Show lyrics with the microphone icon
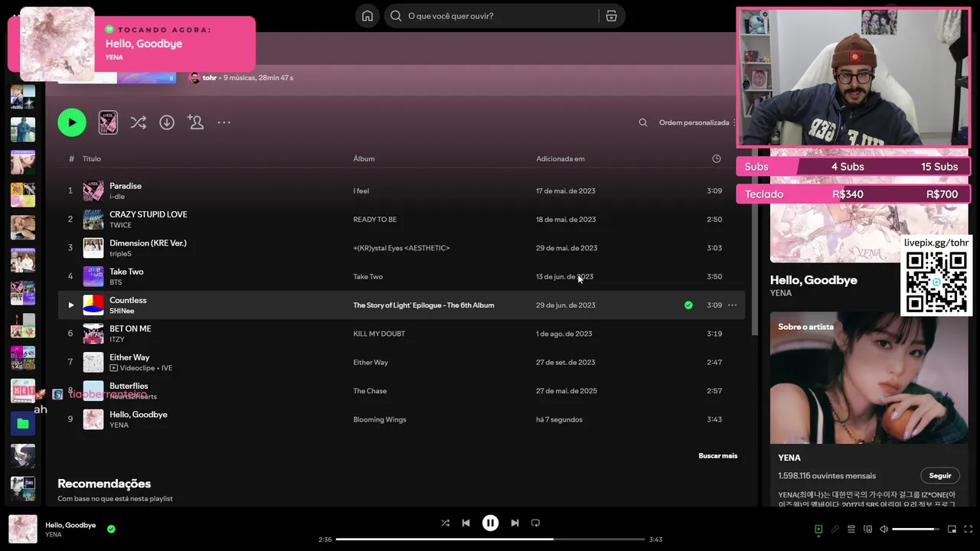This screenshot has height=551, width=980. click(835, 529)
